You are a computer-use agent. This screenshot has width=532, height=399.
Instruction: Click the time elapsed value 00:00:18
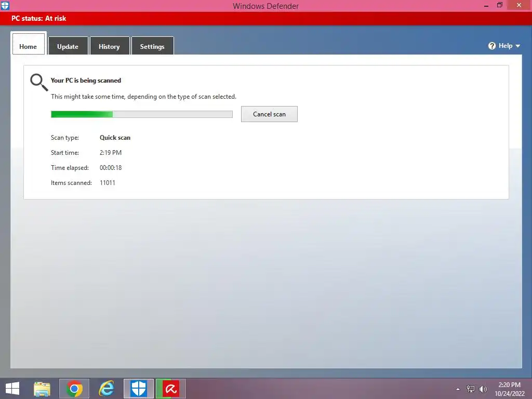(x=111, y=168)
